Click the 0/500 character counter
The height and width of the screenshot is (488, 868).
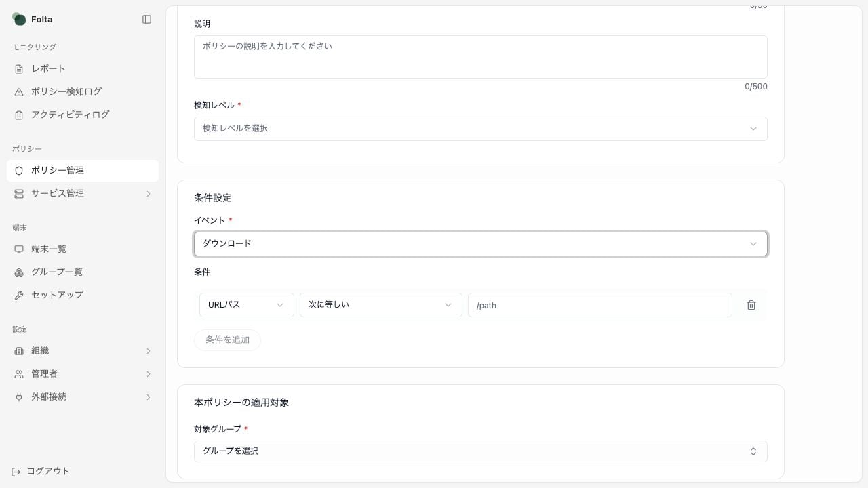coord(756,87)
